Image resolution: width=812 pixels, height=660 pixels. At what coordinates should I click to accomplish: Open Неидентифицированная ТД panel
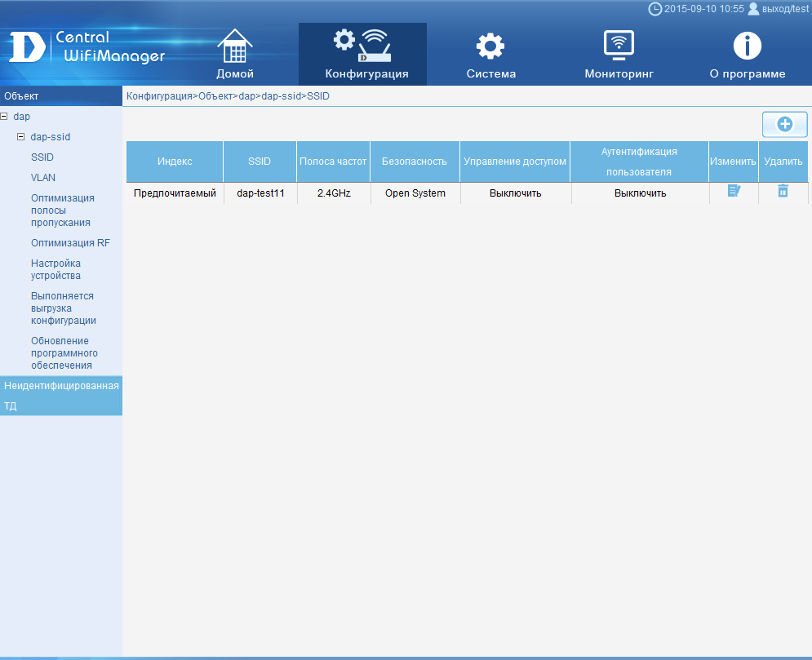(x=60, y=396)
